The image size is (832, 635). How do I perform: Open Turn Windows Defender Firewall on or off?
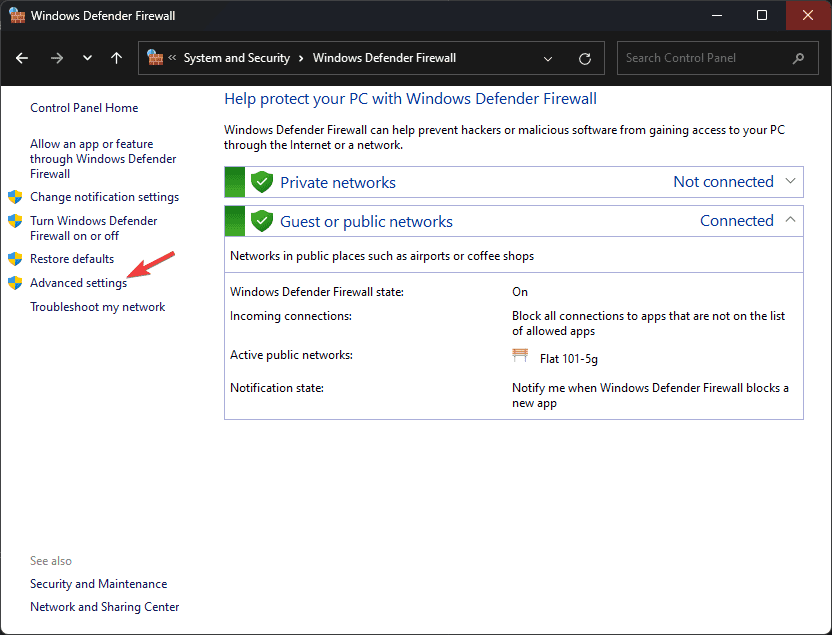pyautogui.click(x=93, y=228)
